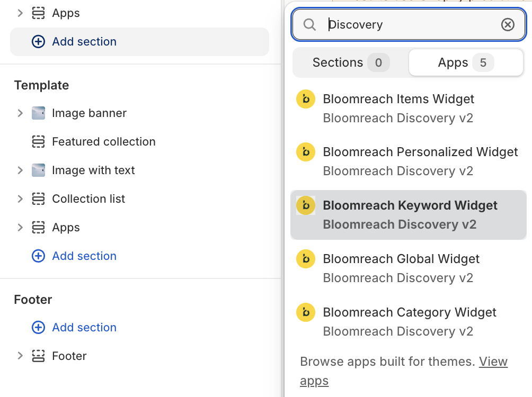Viewport: 532px width, 397px height.
Task: Add the Bloomreach Keyword Widget
Action: pos(409,215)
